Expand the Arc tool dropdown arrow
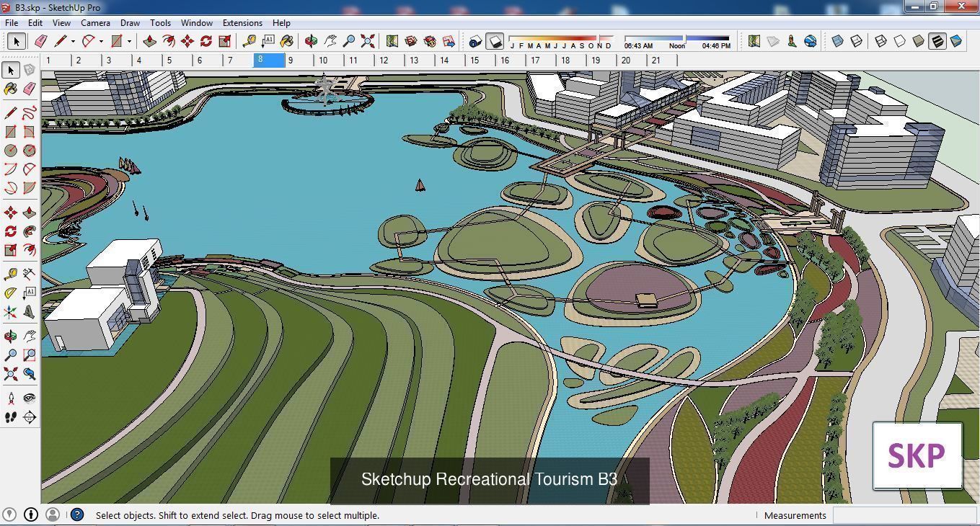 (101, 41)
